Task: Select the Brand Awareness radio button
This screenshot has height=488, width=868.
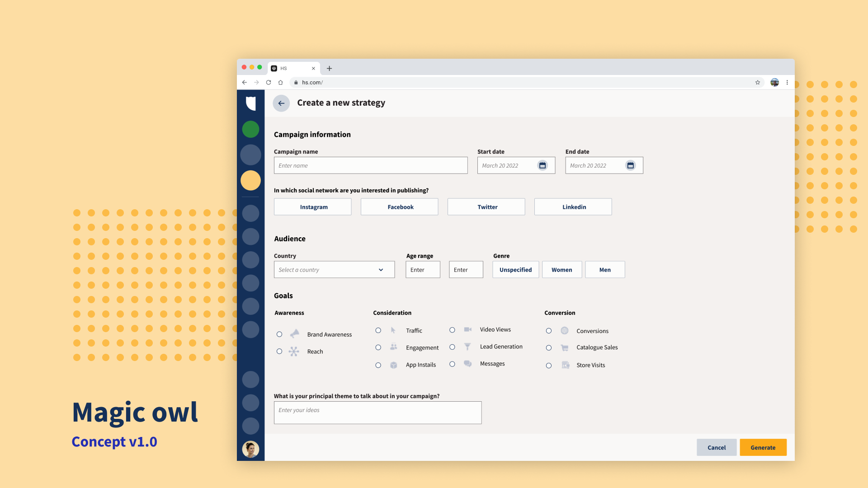Action: click(279, 334)
